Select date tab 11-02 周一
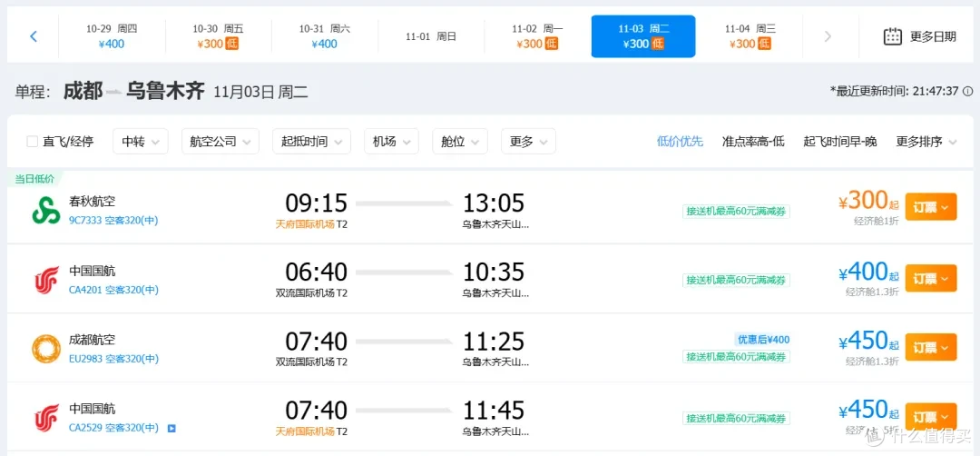 pos(537,36)
